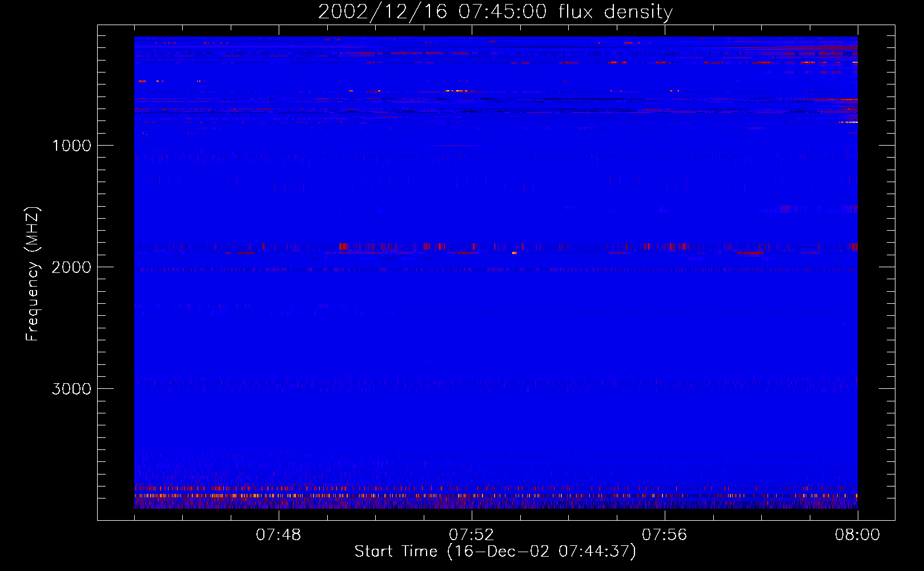The image size is (924, 571).
Task: Click the plot title '2002/12/16 07:45:00 flux density'
Action: 495,12
